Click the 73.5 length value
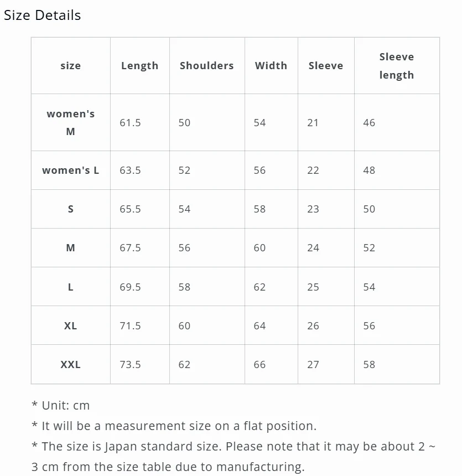 pyautogui.click(x=130, y=365)
